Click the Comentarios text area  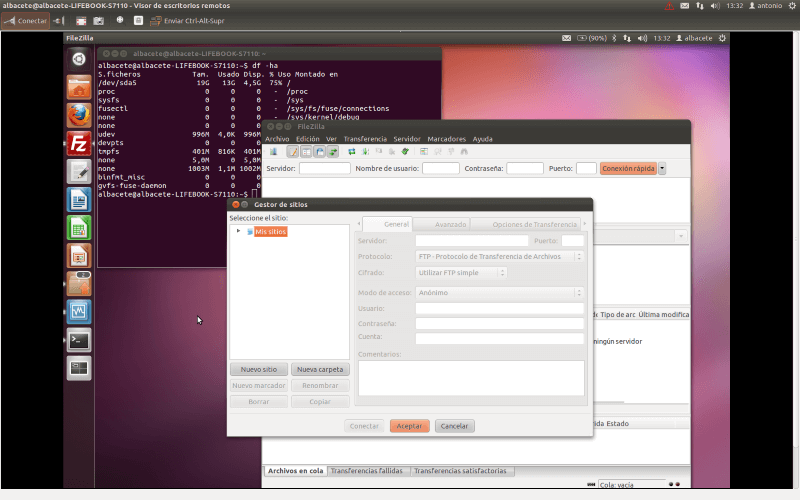471,378
